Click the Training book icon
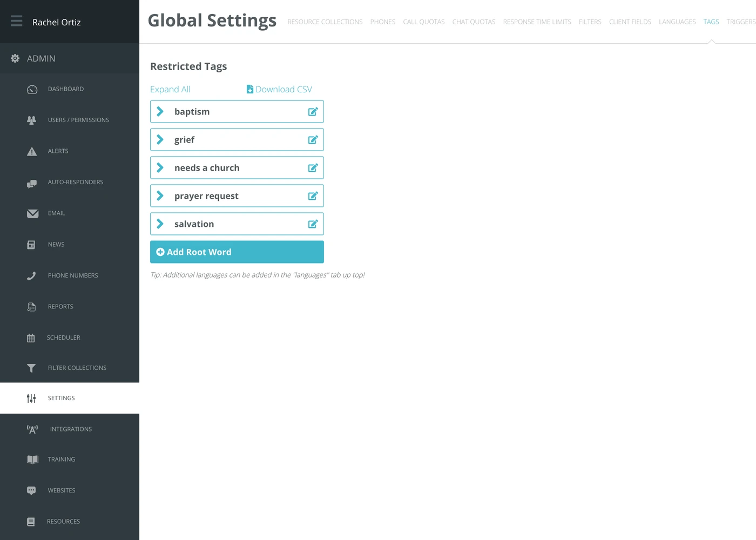 [x=32, y=460]
